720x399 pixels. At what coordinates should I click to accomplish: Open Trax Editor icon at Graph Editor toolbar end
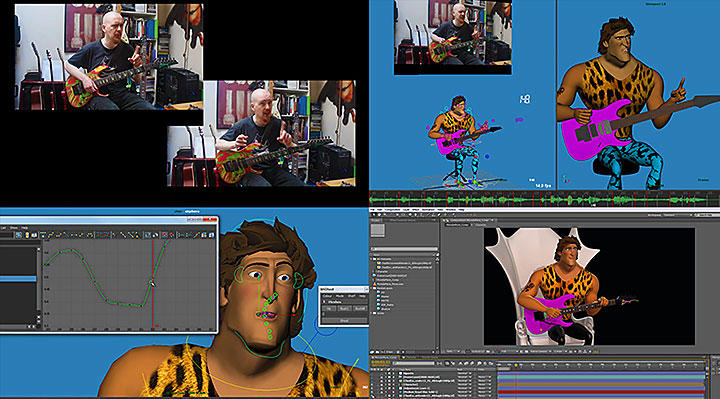tap(212, 234)
